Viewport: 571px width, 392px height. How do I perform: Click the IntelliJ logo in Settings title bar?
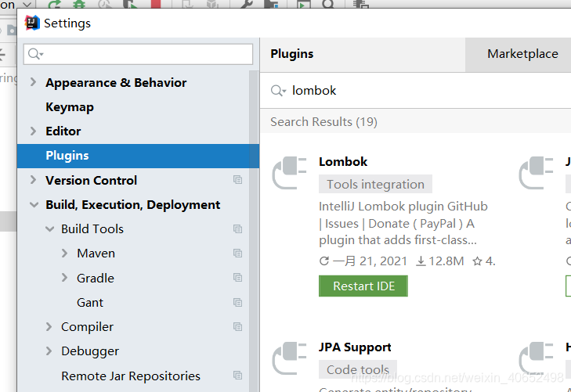(32, 23)
